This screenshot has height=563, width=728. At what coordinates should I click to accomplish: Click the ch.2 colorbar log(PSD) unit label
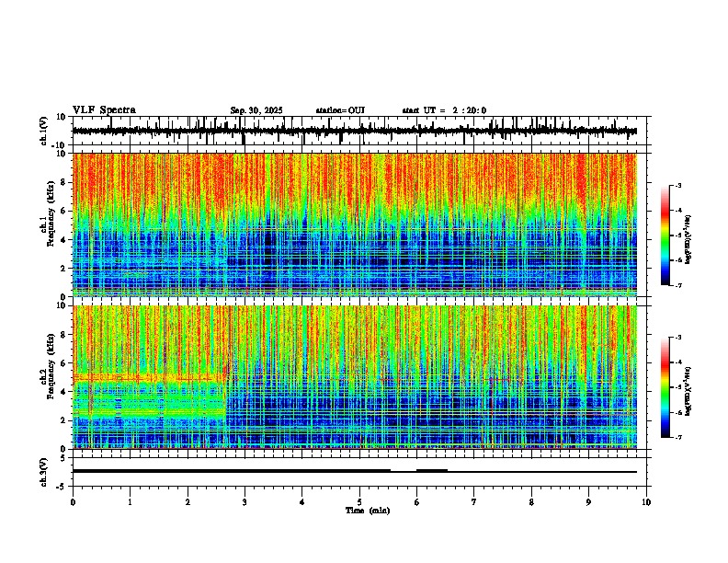pos(688,391)
